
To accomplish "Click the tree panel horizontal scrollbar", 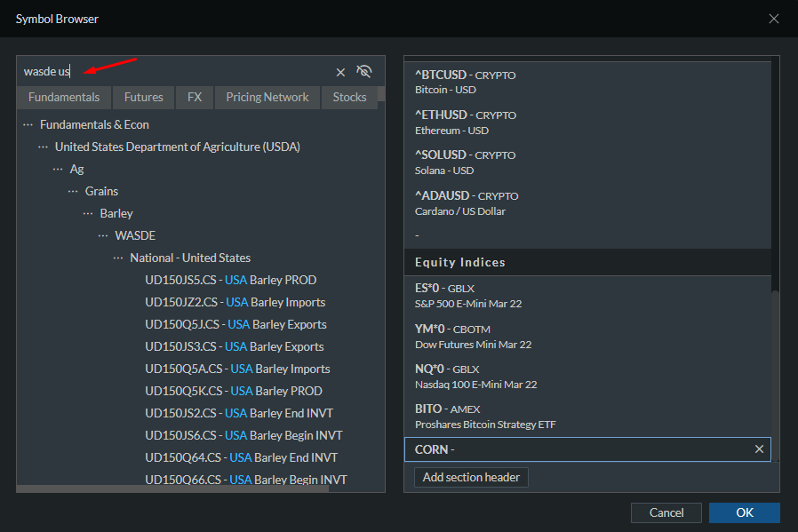I will 173,488.
